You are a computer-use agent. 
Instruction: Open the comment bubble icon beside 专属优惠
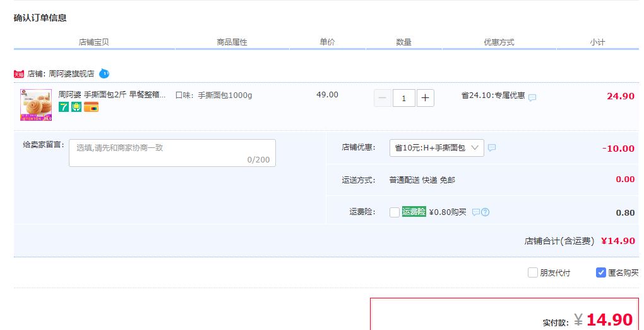(532, 97)
